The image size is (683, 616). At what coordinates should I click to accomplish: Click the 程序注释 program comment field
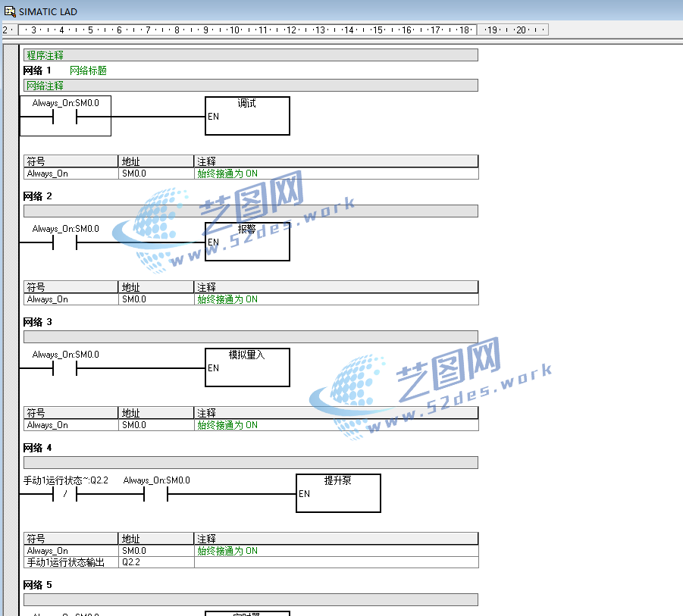click(x=250, y=55)
